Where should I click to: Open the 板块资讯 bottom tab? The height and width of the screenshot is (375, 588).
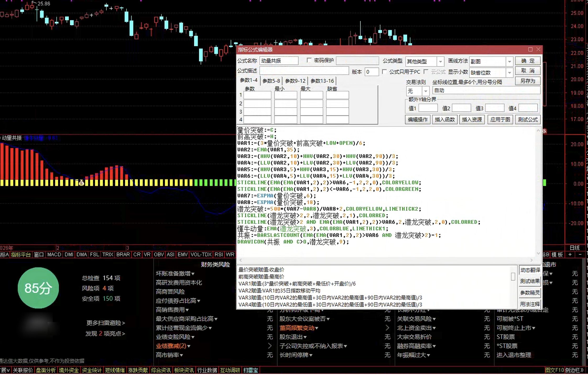point(184,370)
